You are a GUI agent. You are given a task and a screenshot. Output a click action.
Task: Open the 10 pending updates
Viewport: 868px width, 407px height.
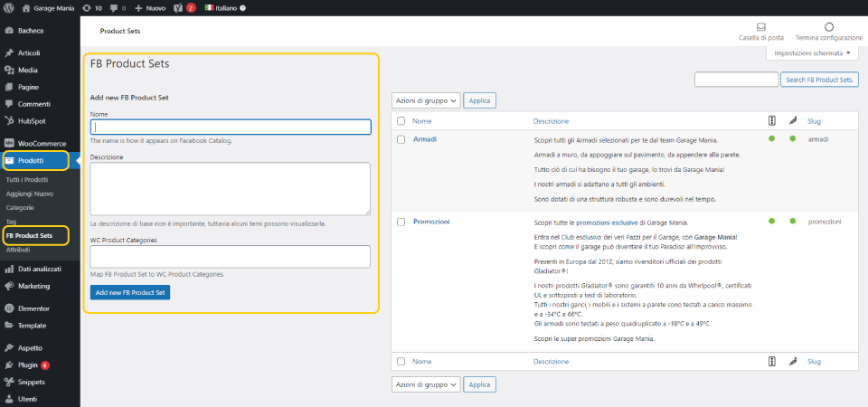[92, 8]
